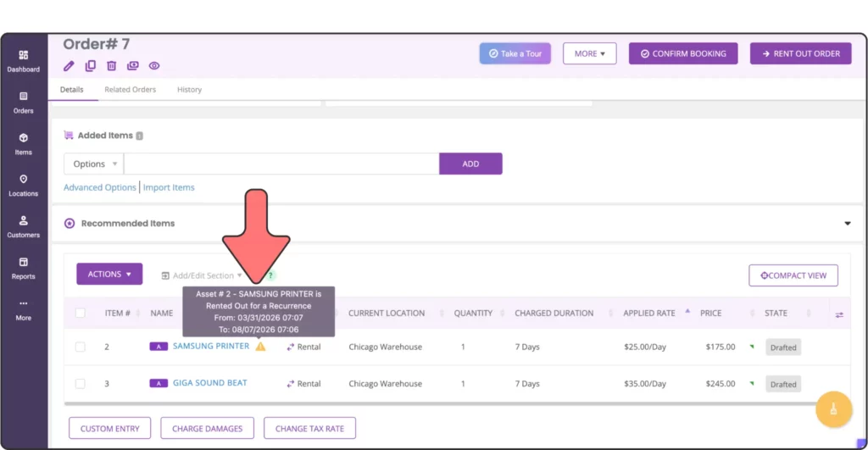
Task: Click the clone order icon
Action: tap(90, 66)
